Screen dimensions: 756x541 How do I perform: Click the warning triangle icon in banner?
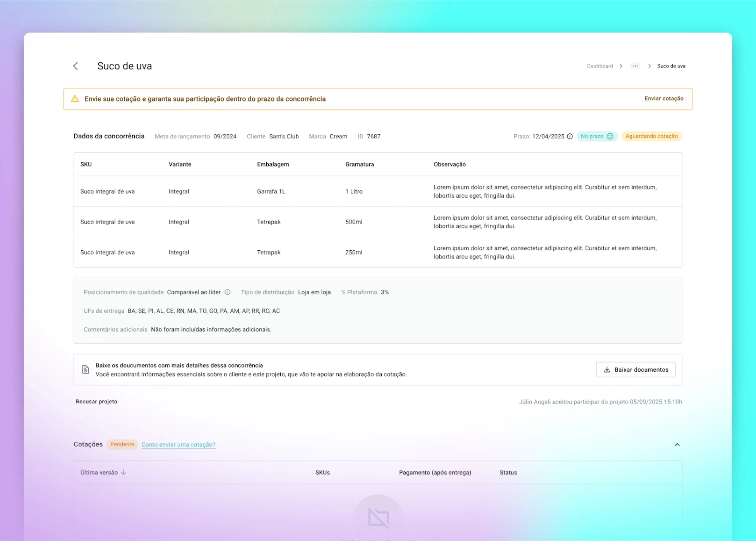coord(75,99)
